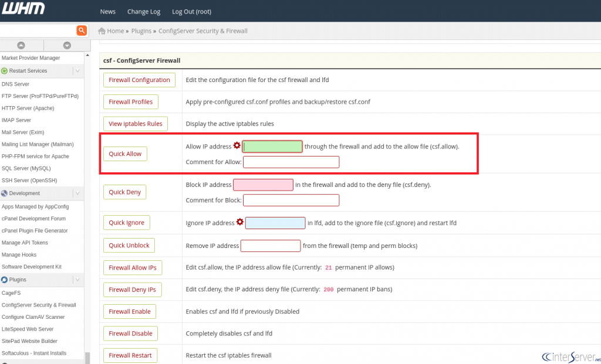Focus the green Allow IP address field
This screenshot has height=364, width=601.
[272, 147]
